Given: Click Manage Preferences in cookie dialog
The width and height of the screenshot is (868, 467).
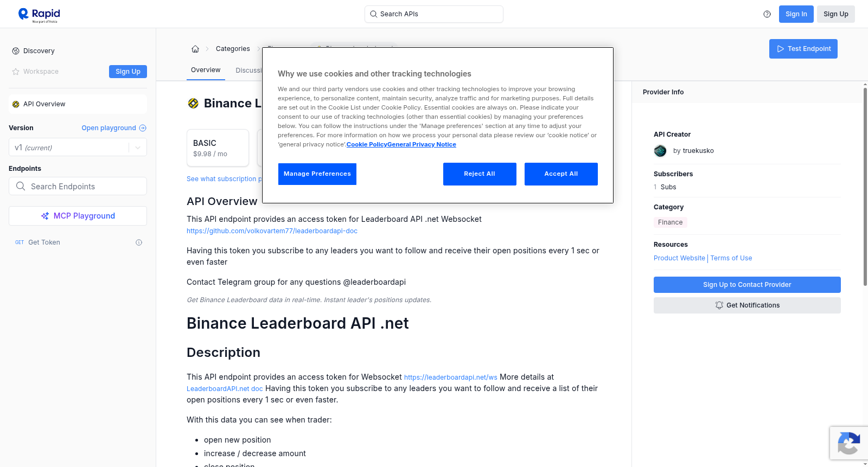Looking at the screenshot, I should [317, 174].
